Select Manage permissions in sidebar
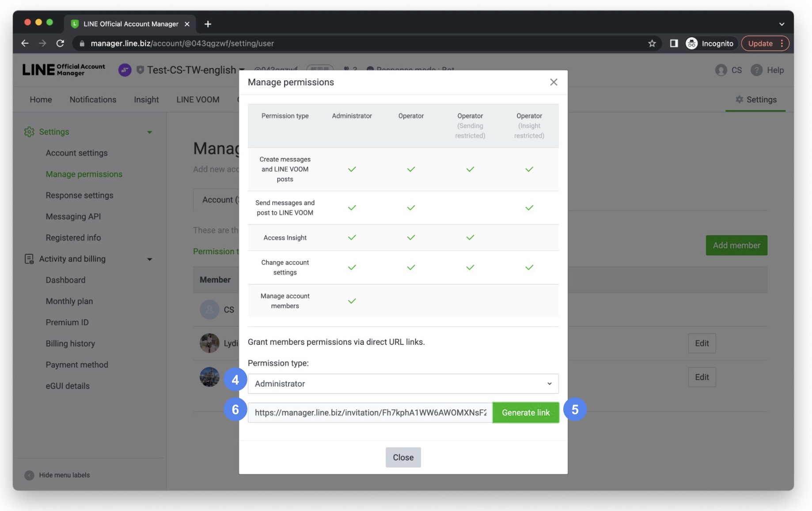 point(84,174)
